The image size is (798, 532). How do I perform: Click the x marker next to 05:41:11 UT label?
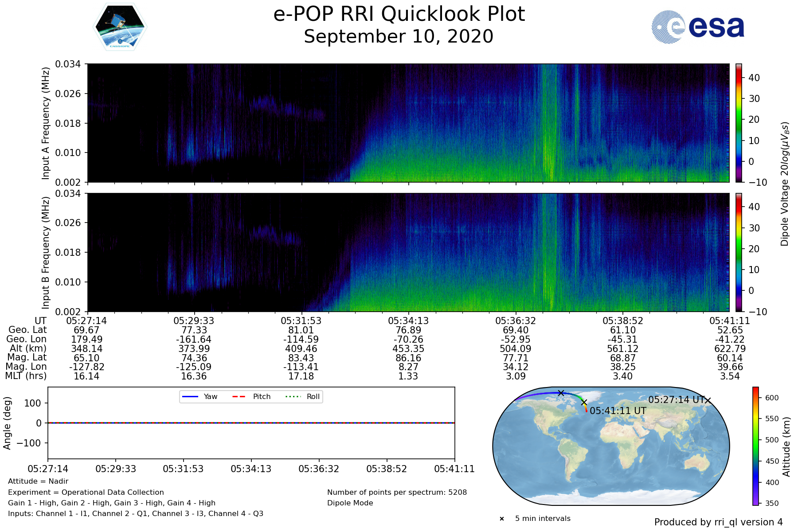tap(584, 403)
